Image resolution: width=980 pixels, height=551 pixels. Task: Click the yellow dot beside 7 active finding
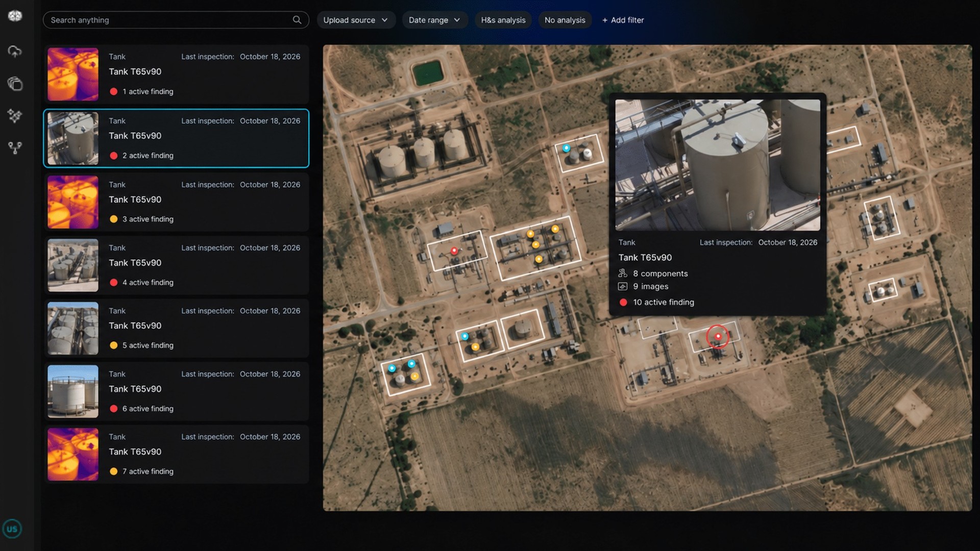click(x=113, y=471)
